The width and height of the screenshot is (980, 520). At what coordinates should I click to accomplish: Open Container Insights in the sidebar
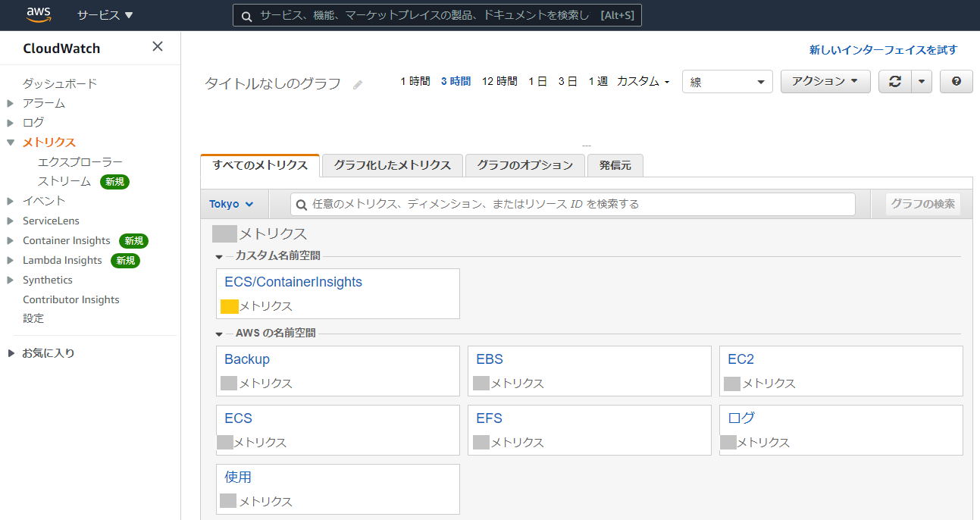coord(67,240)
